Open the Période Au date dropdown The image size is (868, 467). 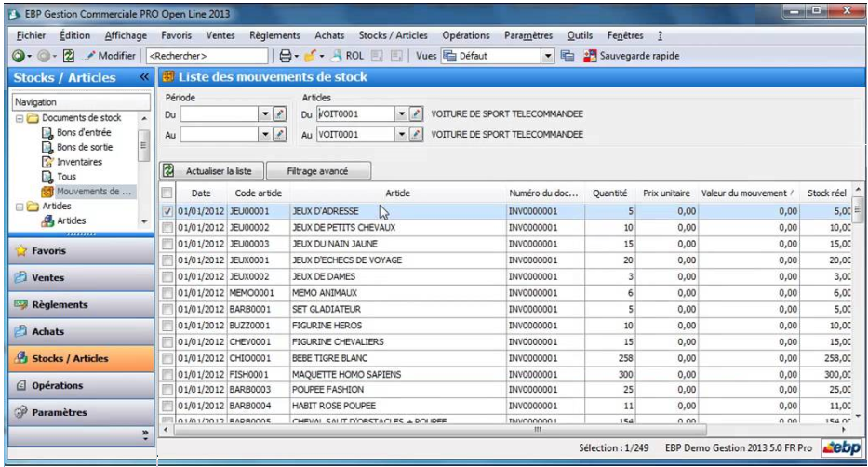265,135
